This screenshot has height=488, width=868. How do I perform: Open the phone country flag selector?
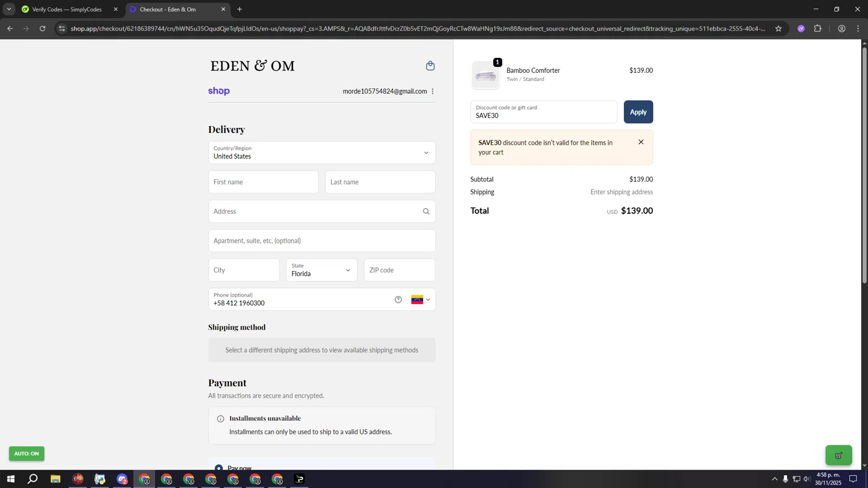[421, 300]
